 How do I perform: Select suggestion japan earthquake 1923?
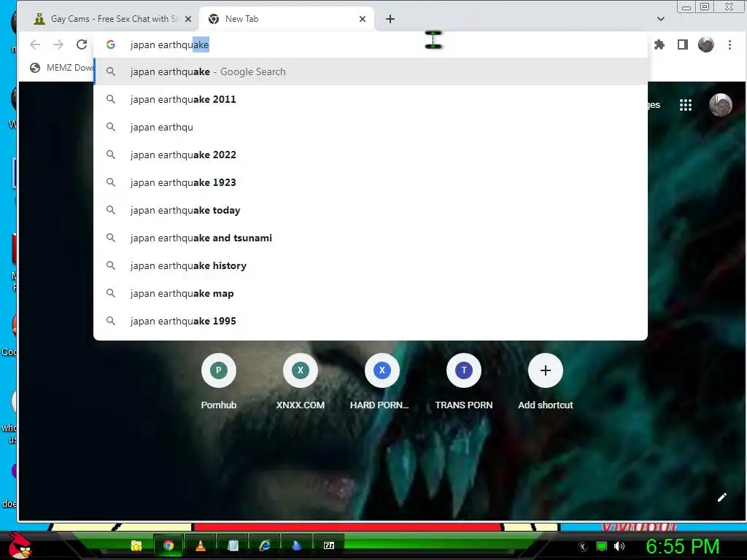(371, 182)
